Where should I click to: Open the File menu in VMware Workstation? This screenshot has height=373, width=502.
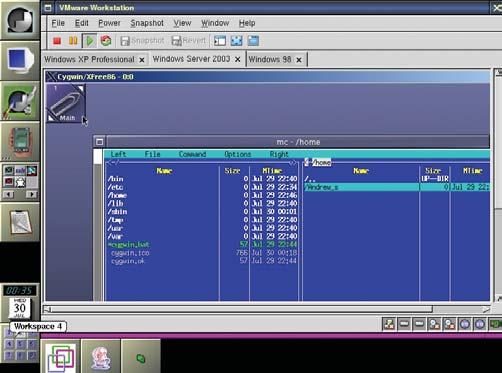58,23
